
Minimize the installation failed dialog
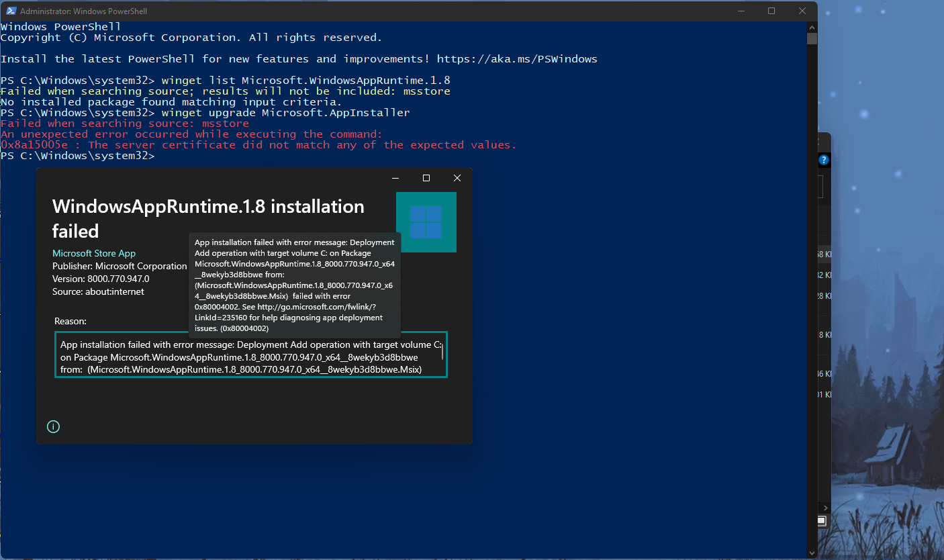click(395, 178)
